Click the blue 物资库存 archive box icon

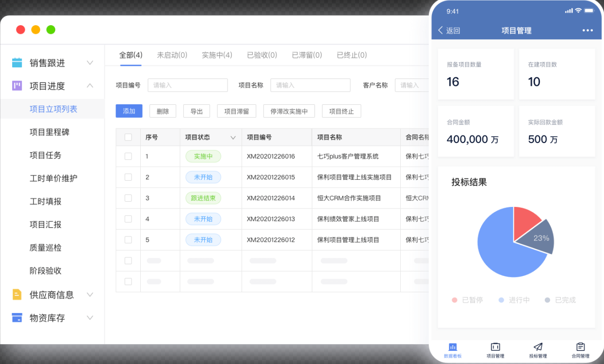[x=17, y=317]
